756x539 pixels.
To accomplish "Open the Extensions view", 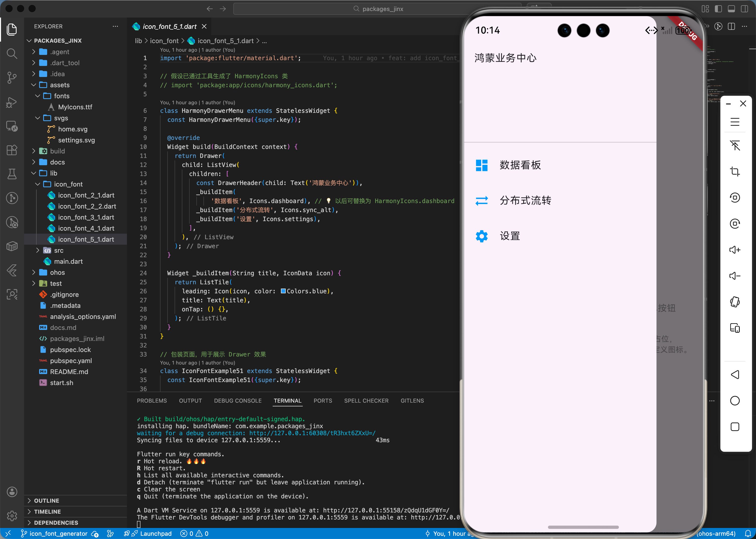I will click(12, 150).
